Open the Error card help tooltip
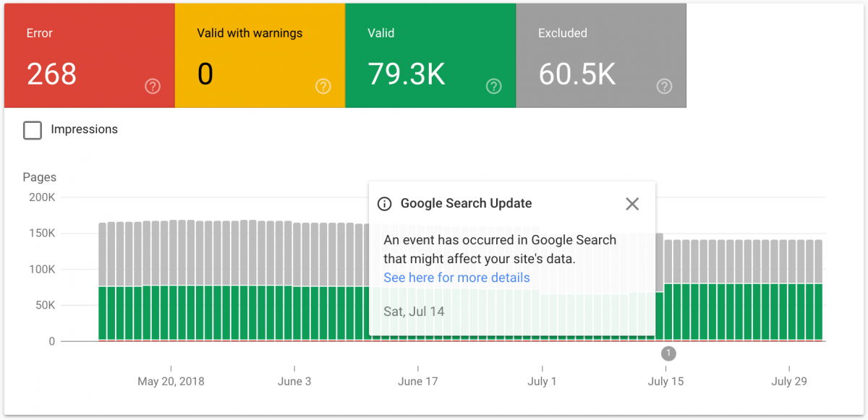The width and height of the screenshot is (868, 420). 153,86
